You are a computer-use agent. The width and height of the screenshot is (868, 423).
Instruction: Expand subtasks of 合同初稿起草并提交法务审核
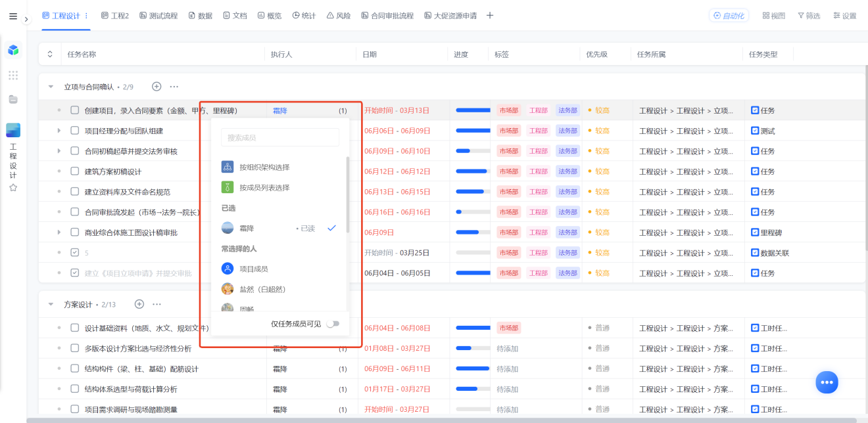pyautogui.click(x=59, y=151)
